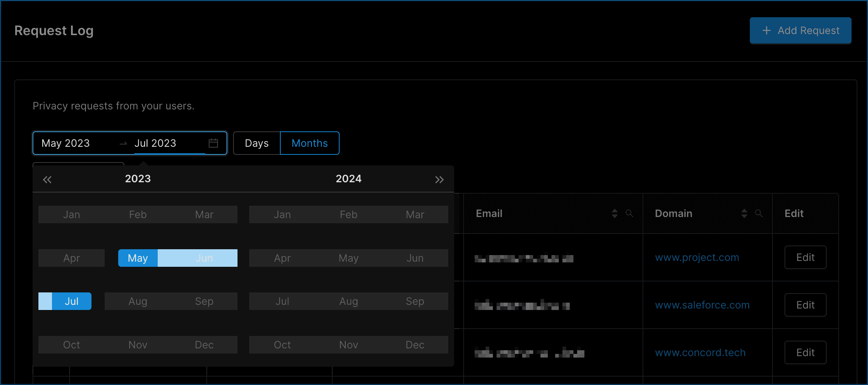868x385 pixels.
Task: Click the Domain column sort arrows
Action: tap(744, 213)
